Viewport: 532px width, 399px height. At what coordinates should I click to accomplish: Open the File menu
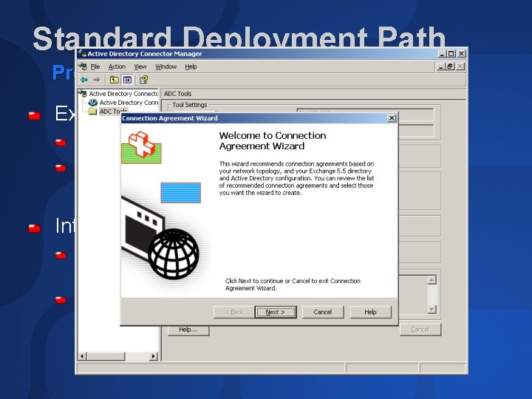coord(95,66)
